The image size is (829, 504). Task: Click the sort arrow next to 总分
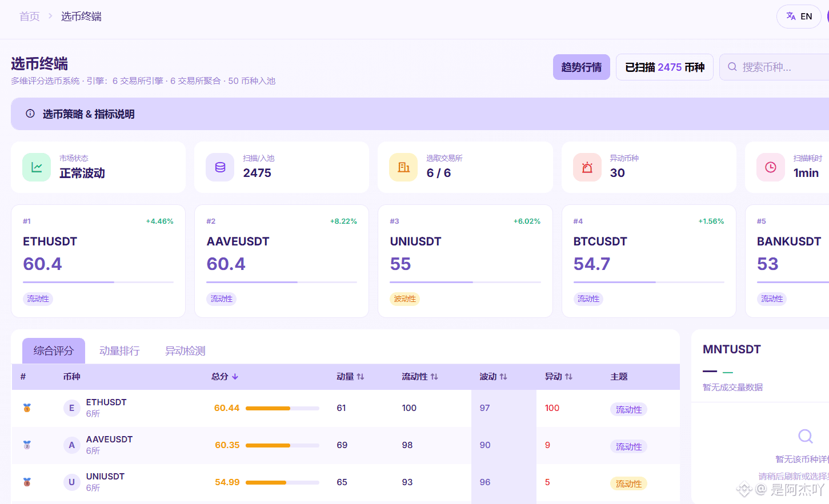click(x=235, y=377)
